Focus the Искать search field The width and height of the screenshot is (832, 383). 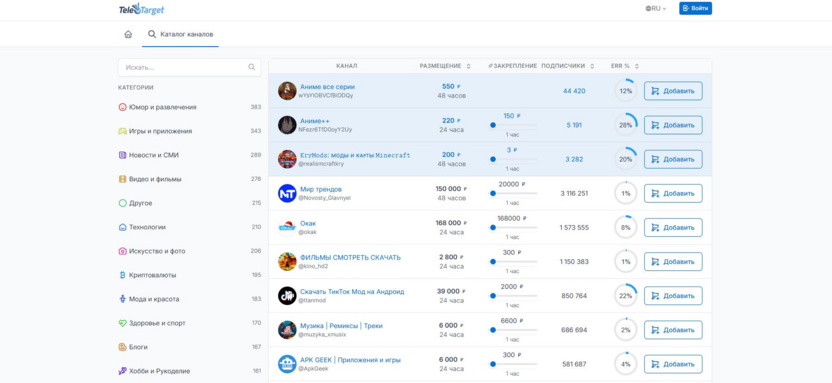point(189,67)
